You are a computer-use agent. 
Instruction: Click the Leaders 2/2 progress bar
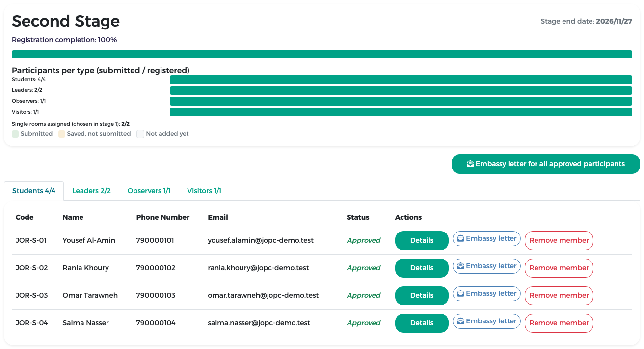tap(401, 90)
